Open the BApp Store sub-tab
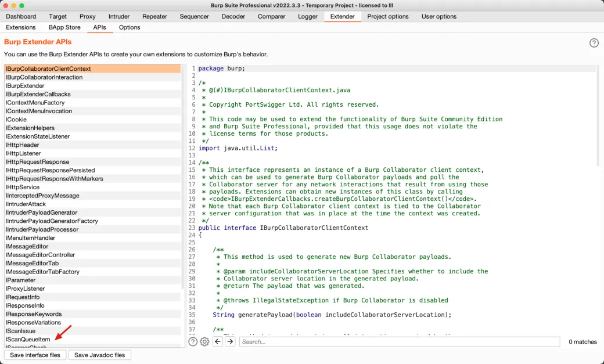 point(64,27)
